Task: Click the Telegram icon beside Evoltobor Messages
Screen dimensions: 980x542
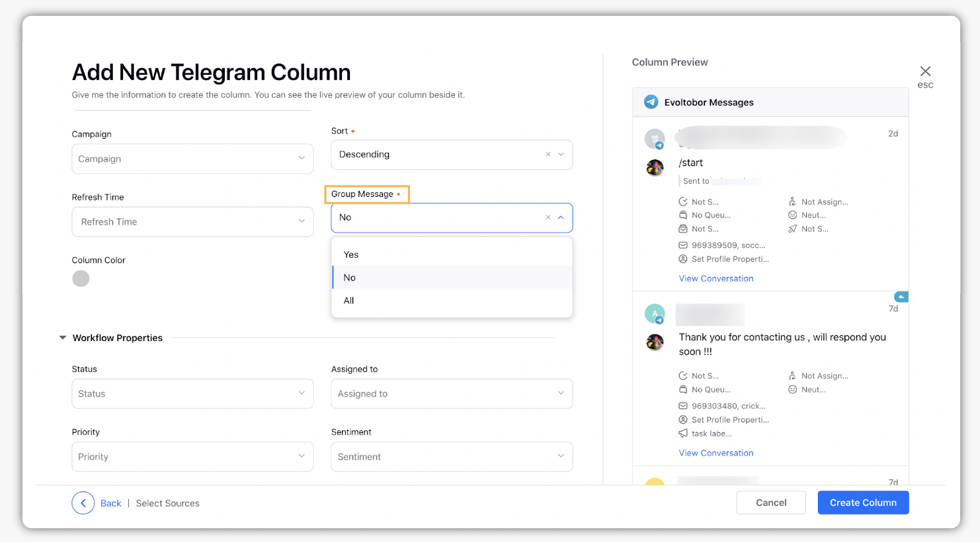Action: point(651,102)
